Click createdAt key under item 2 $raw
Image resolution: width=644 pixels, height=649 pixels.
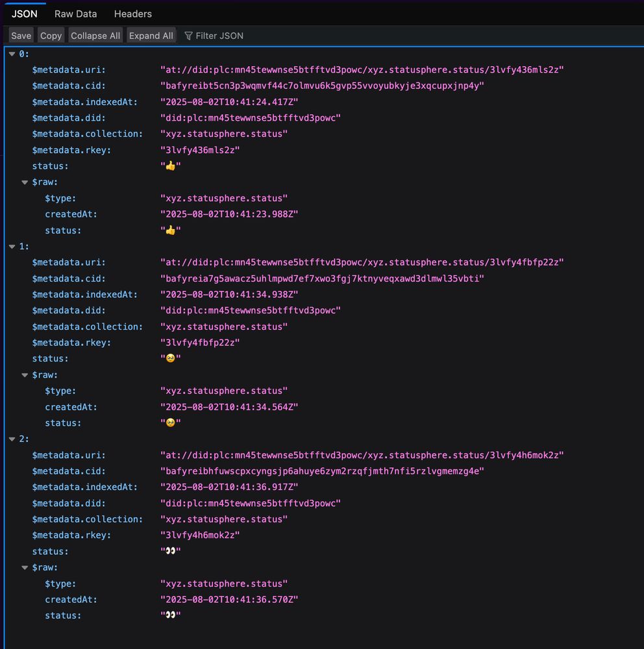pos(71,600)
